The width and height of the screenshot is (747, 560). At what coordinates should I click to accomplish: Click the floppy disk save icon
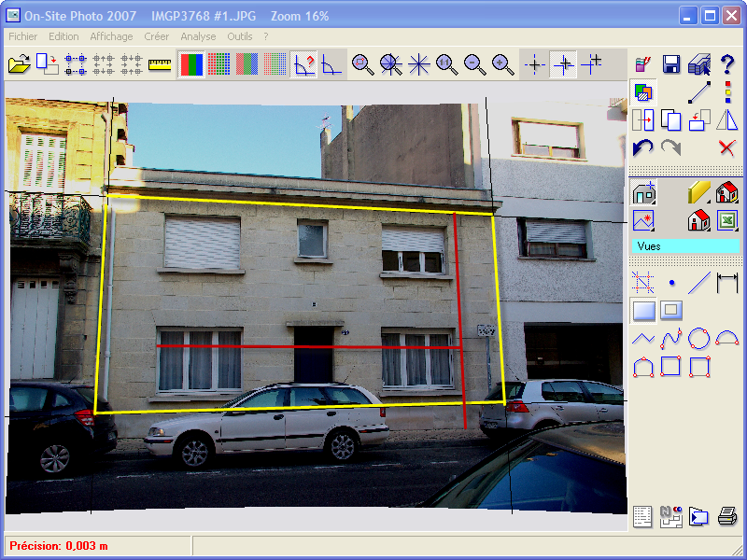tap(671, 64)
